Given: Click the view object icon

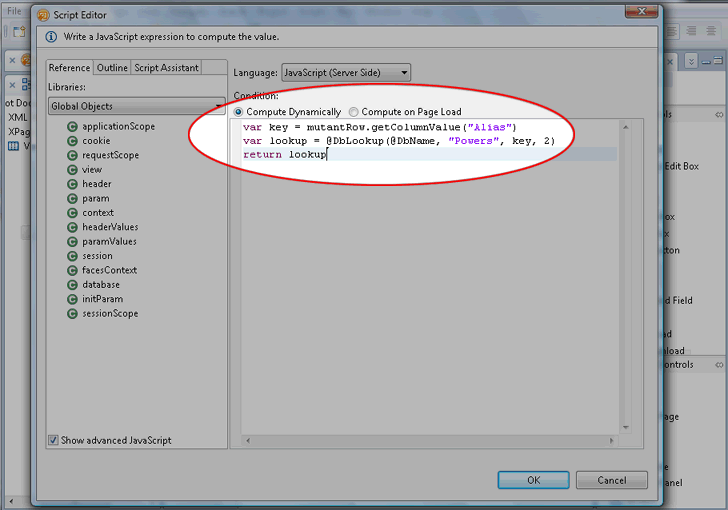Looking at the screenshot, I should tap(72, 170).
